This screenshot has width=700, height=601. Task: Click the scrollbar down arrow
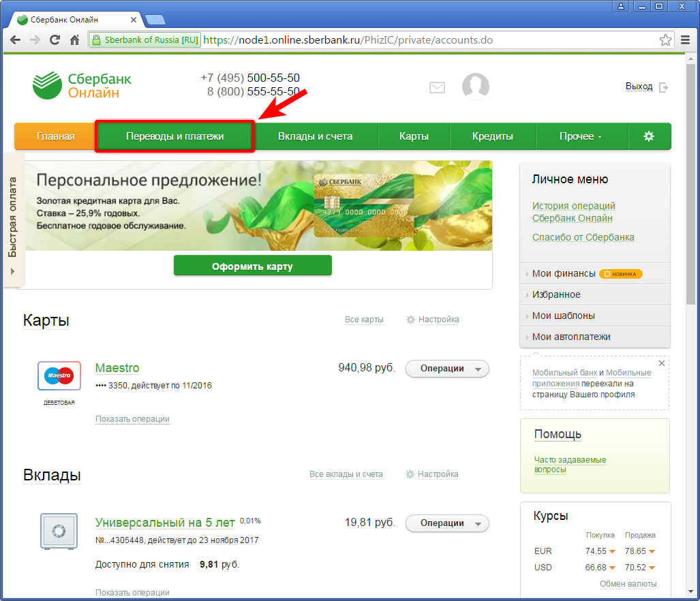pyautogui.click(x=690, y=591)
